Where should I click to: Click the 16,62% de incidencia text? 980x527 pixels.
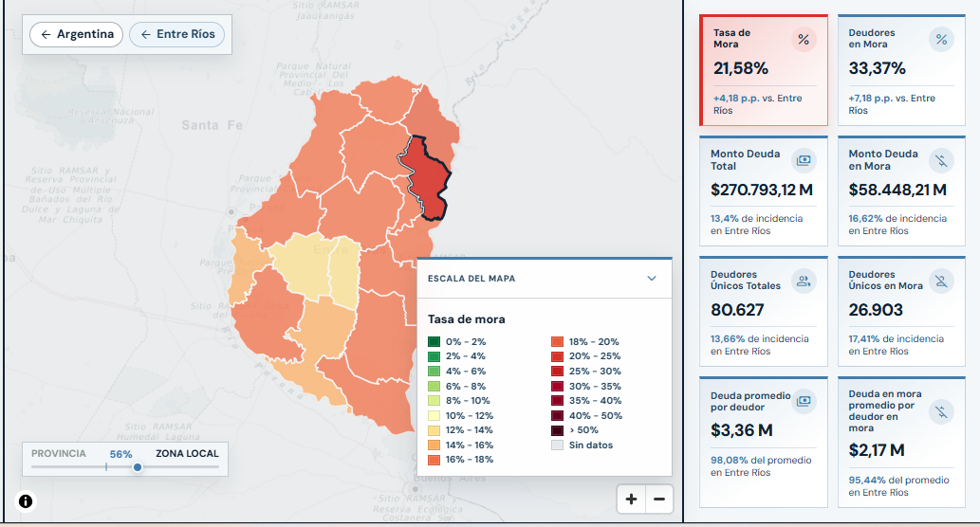[897, 225]
